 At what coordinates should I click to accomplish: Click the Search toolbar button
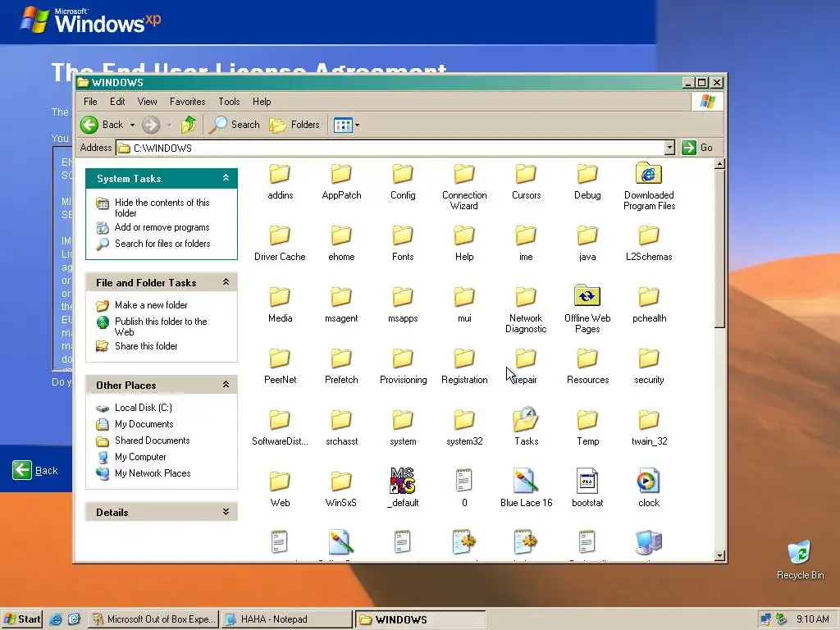[235, 125]
